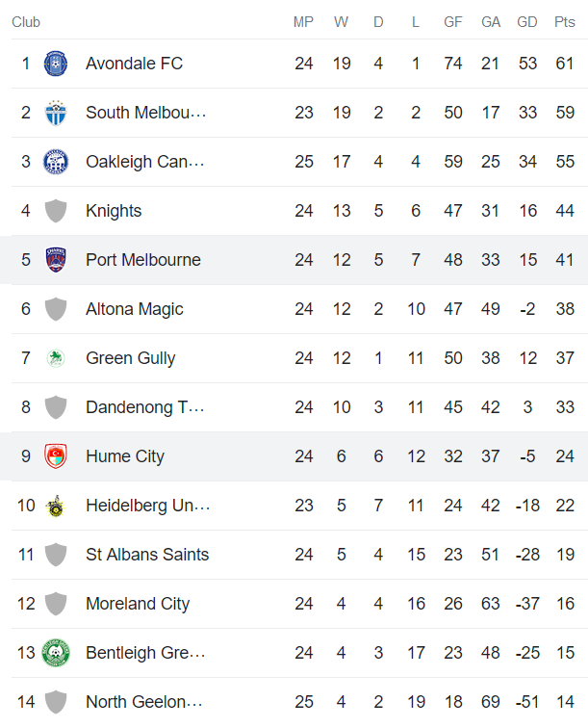The width and height of the screenshot is (588, 728).
Task: Click the MP column header
Action: tap(304, 22)
